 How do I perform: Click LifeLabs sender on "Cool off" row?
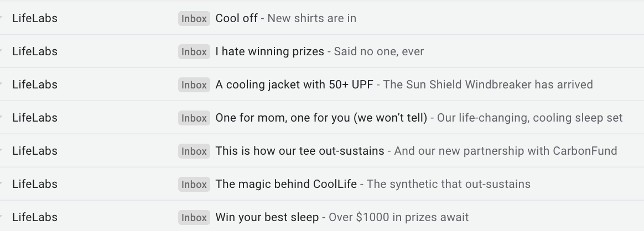pos(35,18)
